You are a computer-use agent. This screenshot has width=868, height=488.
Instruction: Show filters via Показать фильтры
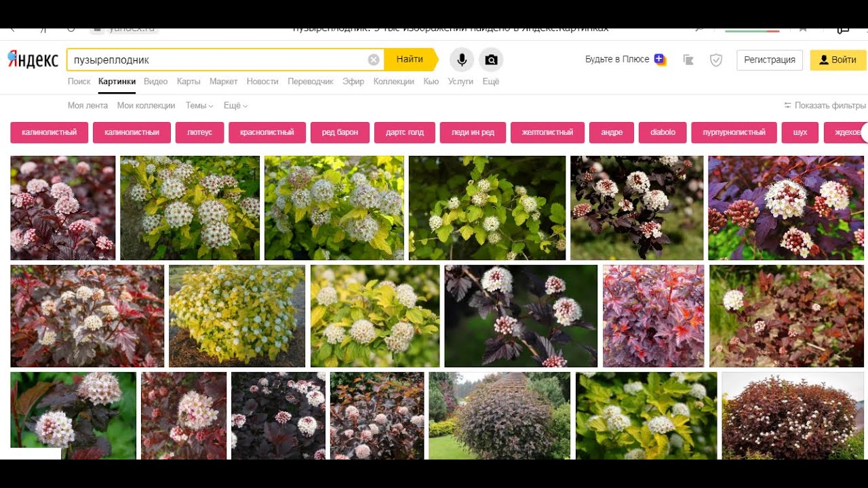pyautogui.click(x=825, y=106)
